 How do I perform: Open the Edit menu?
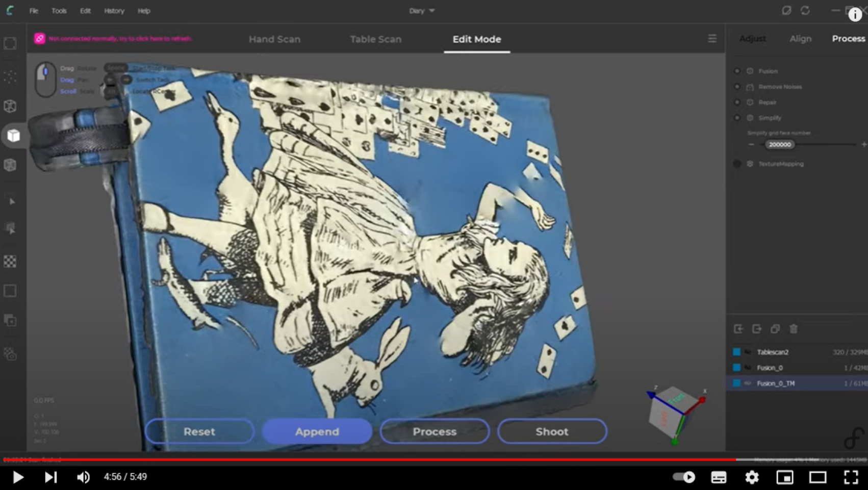pos(85,11)
